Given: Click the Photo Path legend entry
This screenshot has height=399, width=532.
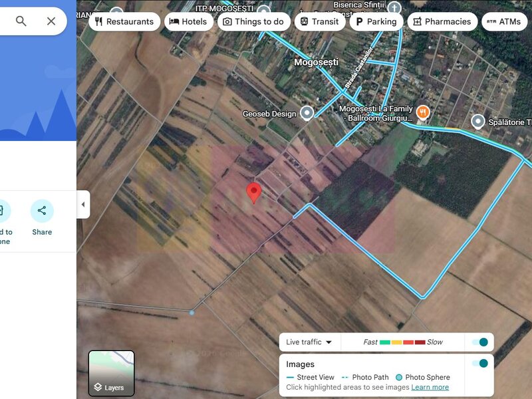Looking at the screenshot, I should [364, 377].
